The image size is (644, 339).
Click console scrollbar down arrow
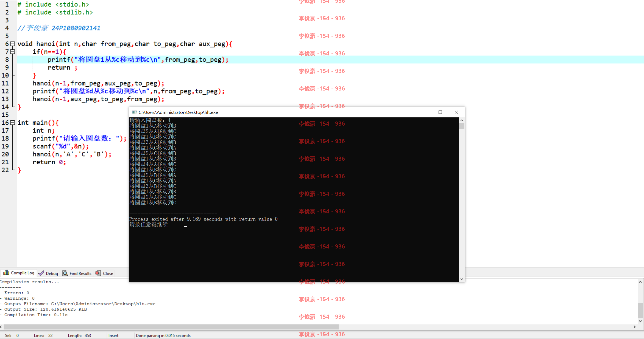(x=462, y=279)
